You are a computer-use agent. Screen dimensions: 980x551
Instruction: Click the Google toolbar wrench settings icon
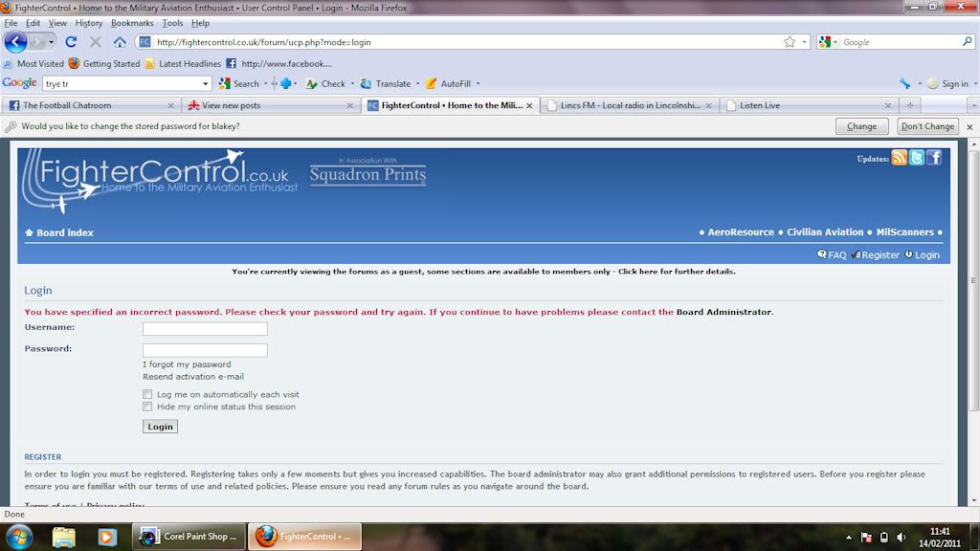coord(904,83)
